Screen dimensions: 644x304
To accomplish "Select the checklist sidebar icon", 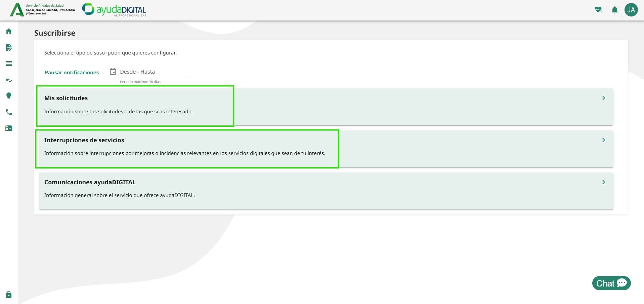I will (9, 80).
